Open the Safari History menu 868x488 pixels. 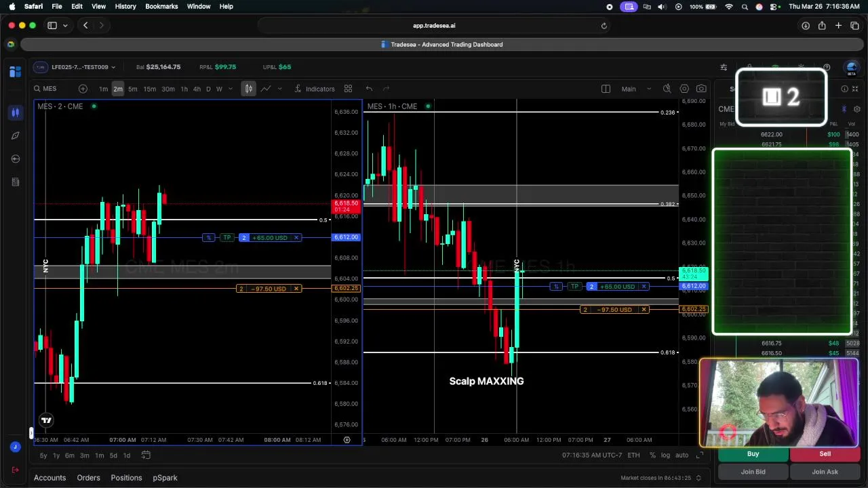(125, 7)
